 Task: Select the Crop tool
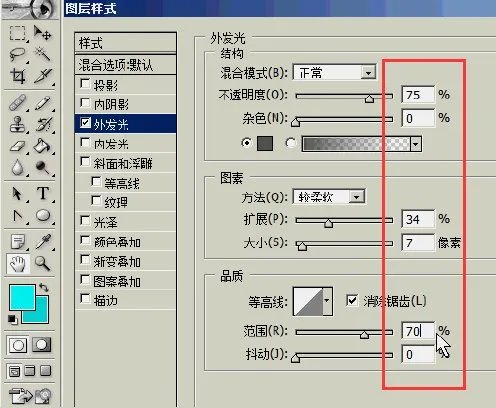point(17,76)
